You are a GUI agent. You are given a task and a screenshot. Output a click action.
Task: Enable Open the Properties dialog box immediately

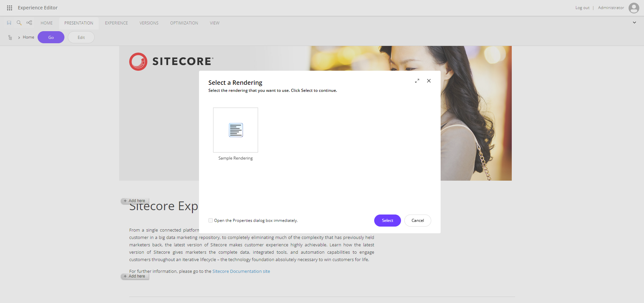(x=210, y=221)
